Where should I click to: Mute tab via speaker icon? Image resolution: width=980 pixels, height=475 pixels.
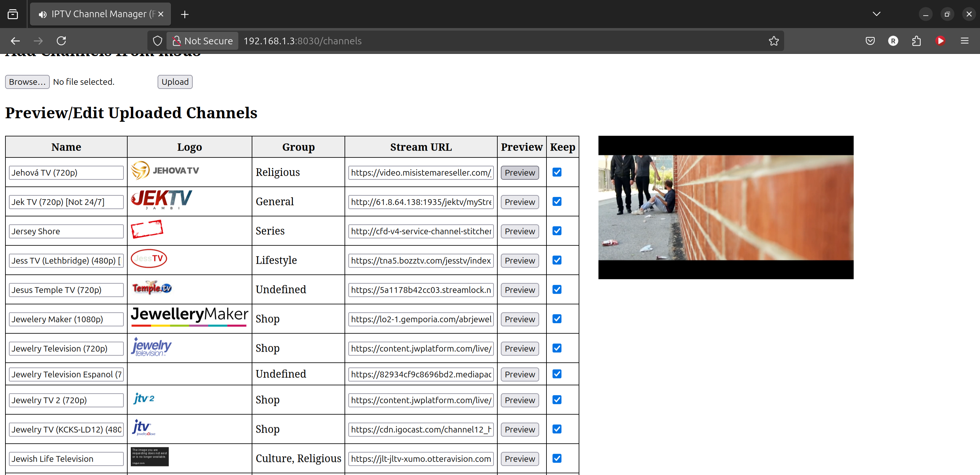pos(43,14)
